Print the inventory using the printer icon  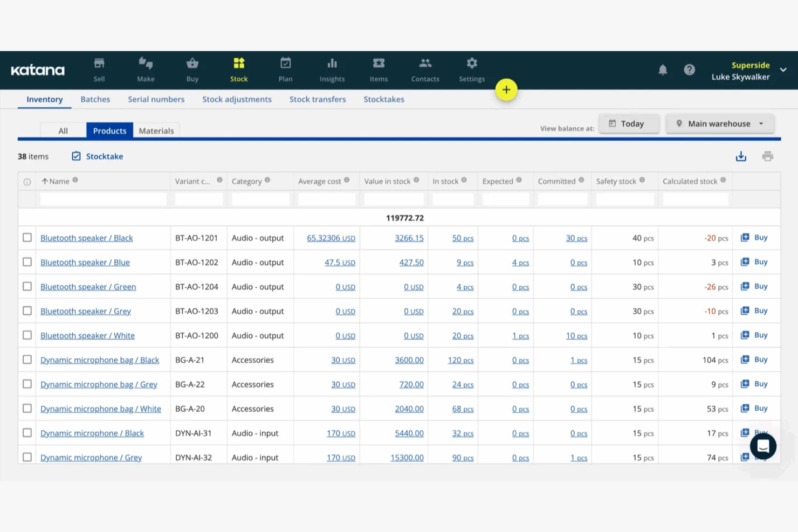pyautogui.click(x=768, y=156)
